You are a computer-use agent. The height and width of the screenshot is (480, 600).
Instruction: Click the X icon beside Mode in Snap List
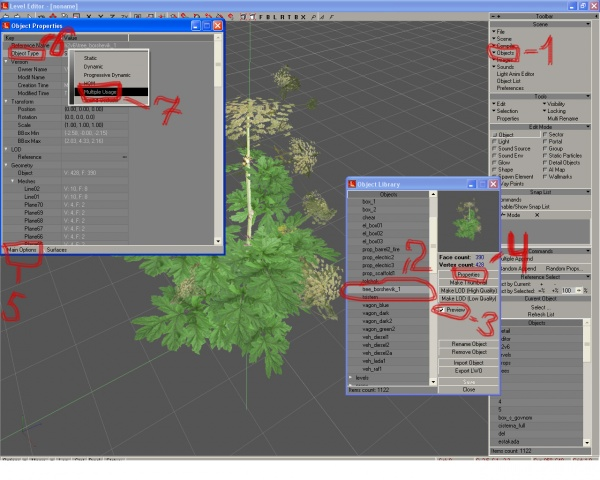(537, 215)
